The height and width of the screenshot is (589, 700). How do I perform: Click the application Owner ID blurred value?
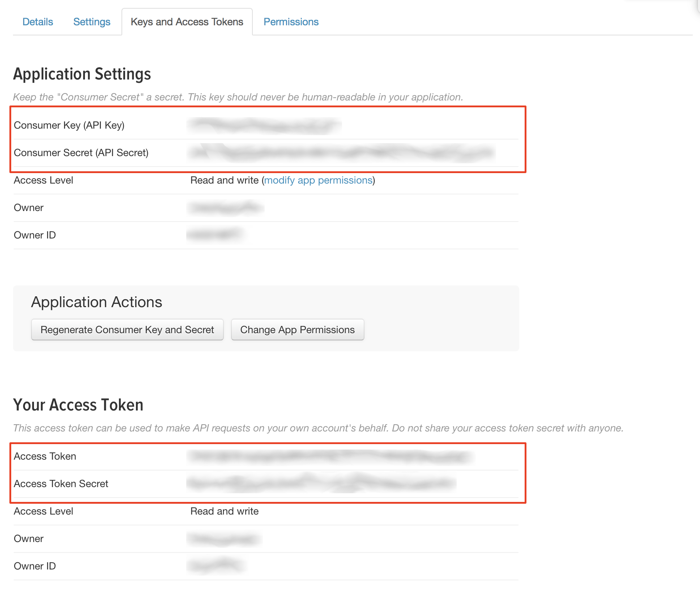[x=215, y=235]
